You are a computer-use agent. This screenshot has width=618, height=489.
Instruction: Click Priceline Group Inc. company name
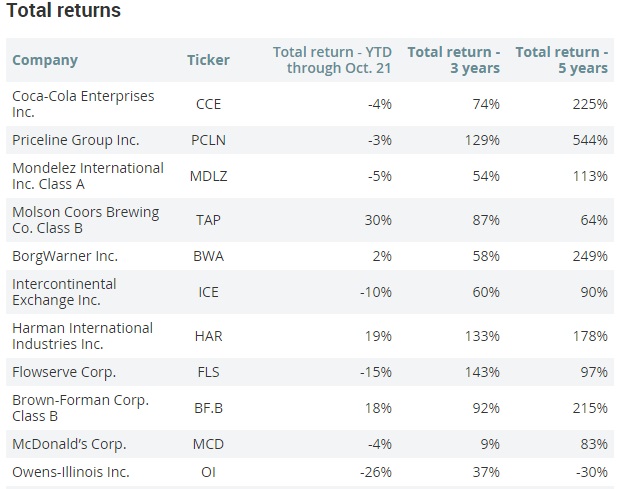tap(76, 140)
